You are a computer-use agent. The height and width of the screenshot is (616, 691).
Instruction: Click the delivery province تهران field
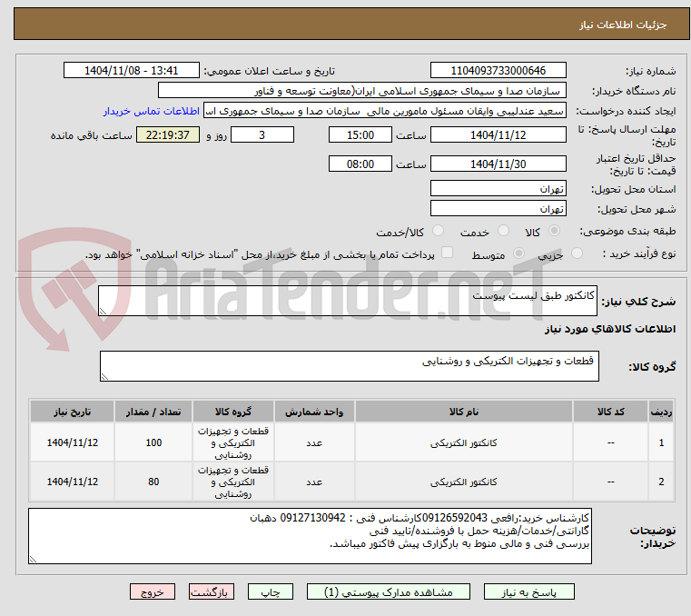point(498,189)
